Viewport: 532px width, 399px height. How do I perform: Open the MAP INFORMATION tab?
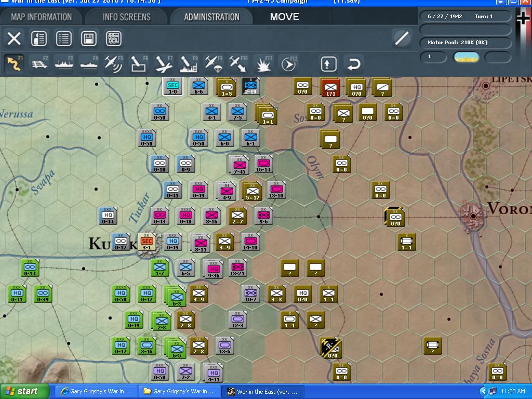[42, 17]
